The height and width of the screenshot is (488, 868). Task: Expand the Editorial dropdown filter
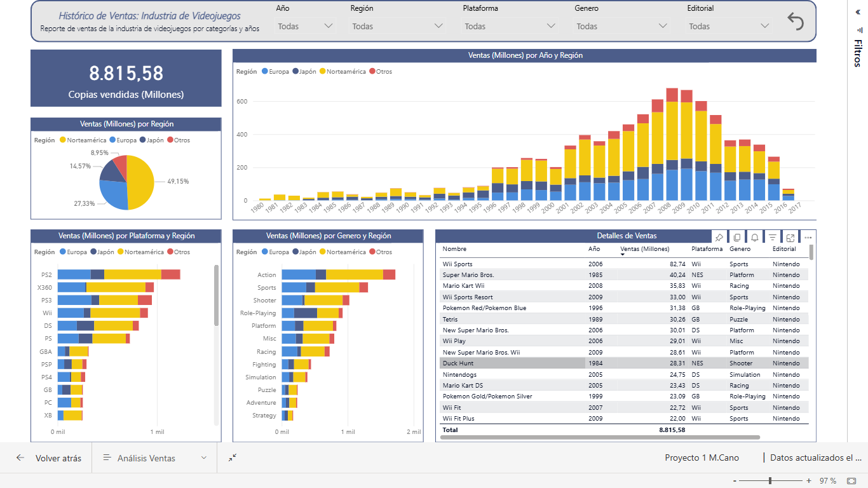(729, 26)
